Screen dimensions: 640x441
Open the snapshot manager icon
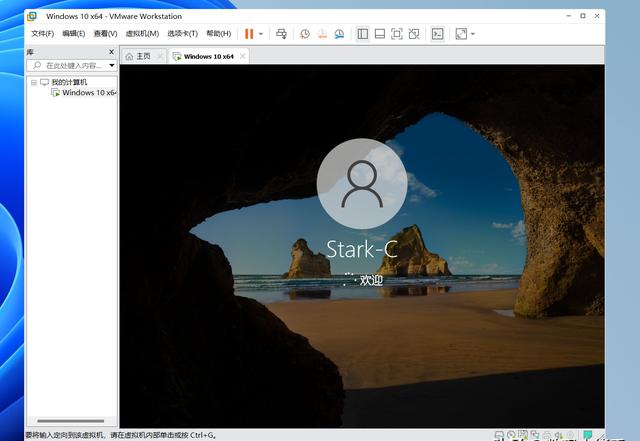click(339, 34)
